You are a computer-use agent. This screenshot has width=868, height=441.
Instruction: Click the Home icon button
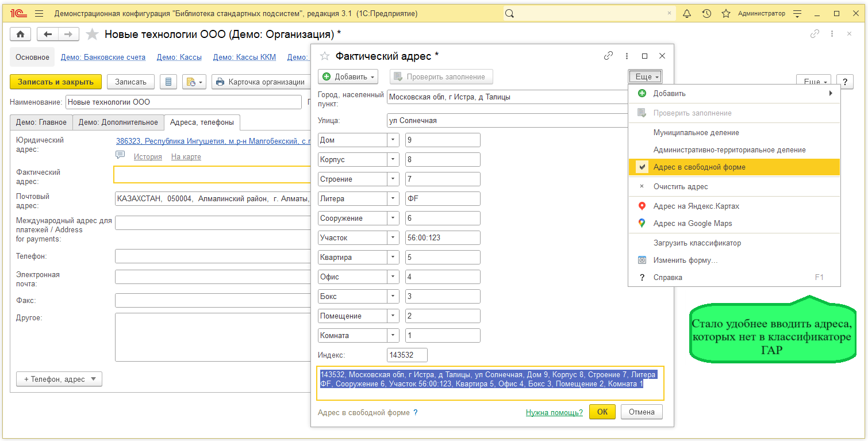[x=20, y=34]
